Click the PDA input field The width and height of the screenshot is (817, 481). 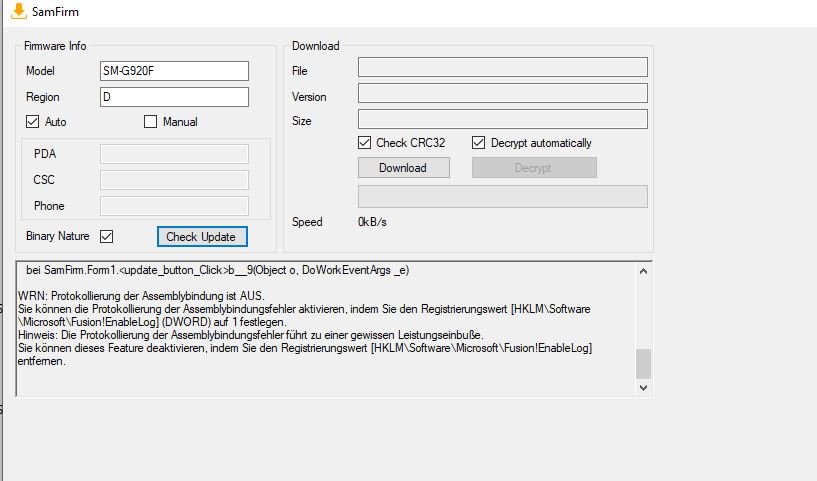point(174,154)
